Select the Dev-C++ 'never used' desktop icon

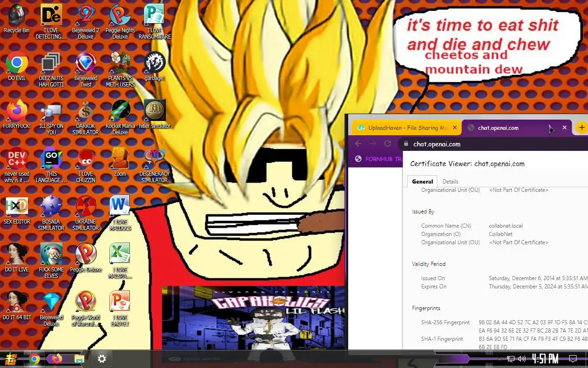click(x=17, y=165)
